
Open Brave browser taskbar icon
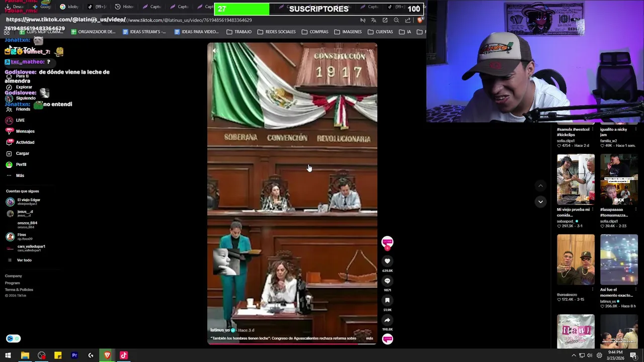tap(107, 355)
